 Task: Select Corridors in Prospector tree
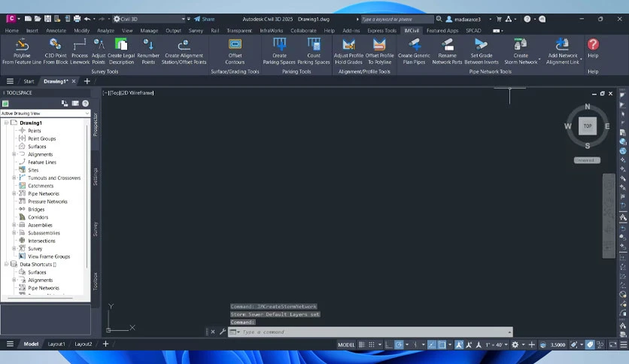point(38,217)
